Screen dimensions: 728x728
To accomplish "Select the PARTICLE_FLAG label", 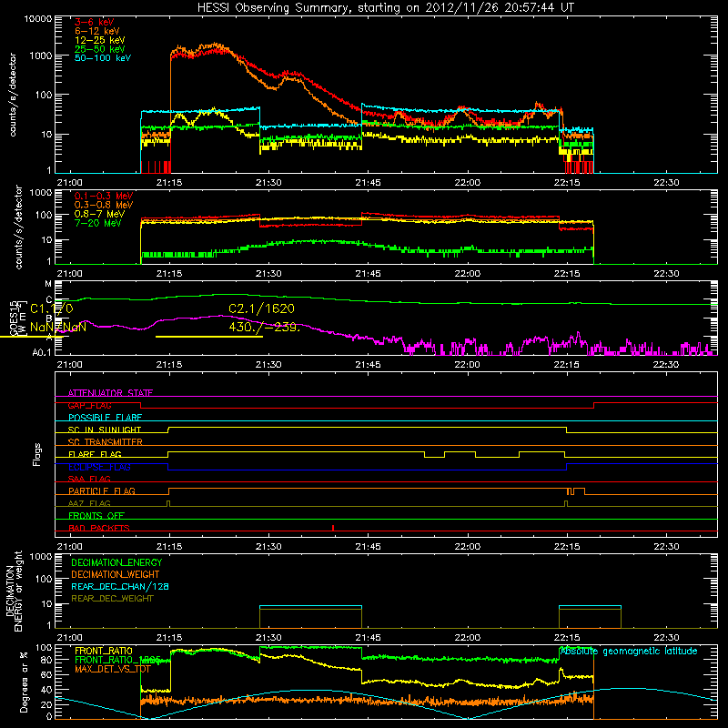I will [x=102, y=490].
